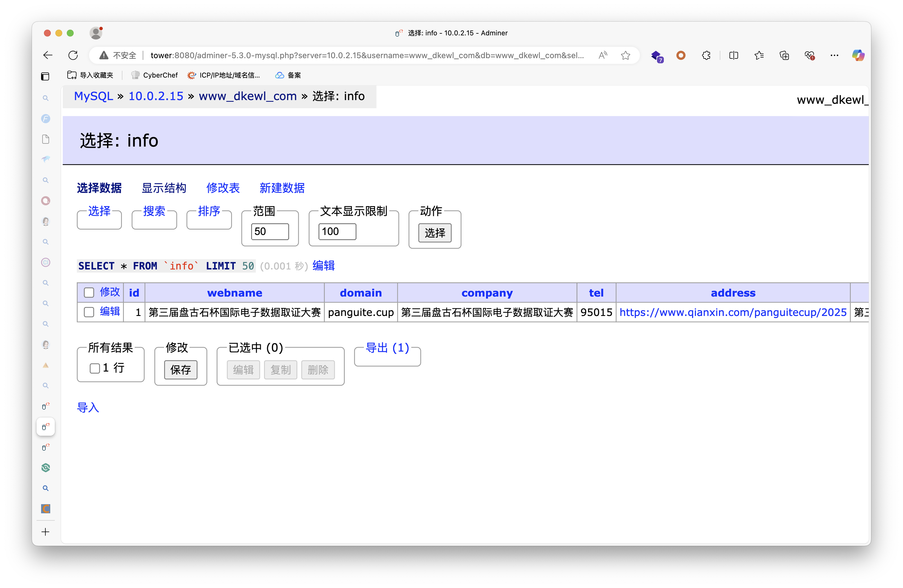This screenshot has height=588, width=903.
Task: Focus the 文本显示限制 field showing 100
Action: [337, 232]
